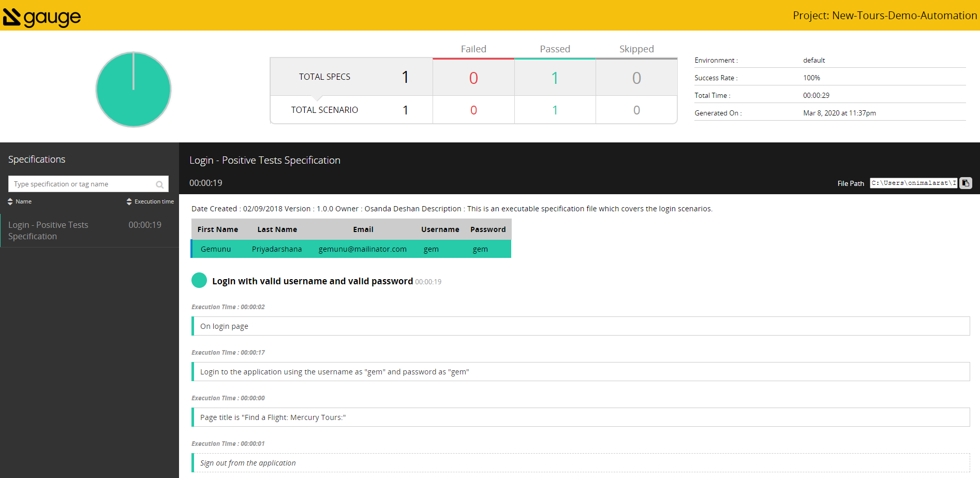Click the 'Project: New-Tours-Demo-Automation' title
Screen dimensions: 980x478
885,16
